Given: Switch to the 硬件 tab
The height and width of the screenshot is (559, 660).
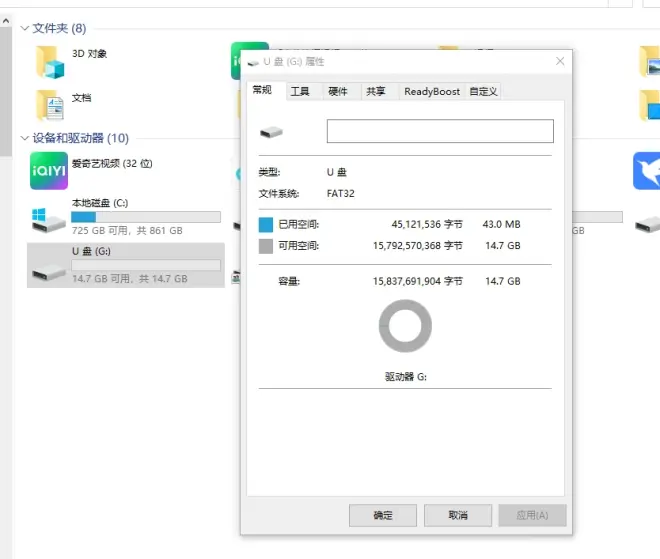Looking at the screenshot, I should tap(338, 91).
